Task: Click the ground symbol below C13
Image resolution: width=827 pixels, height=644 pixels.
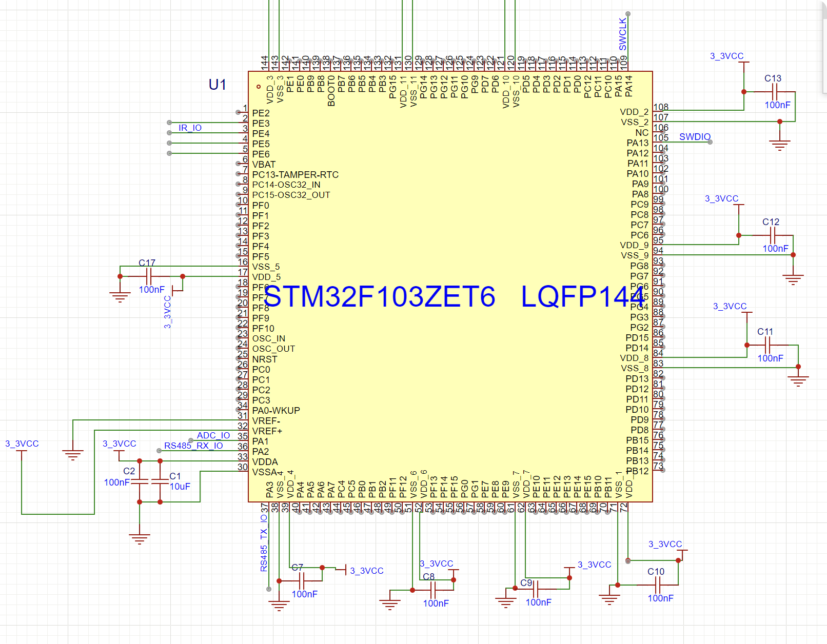Action: pyautogui.click(x=780, y=145)
